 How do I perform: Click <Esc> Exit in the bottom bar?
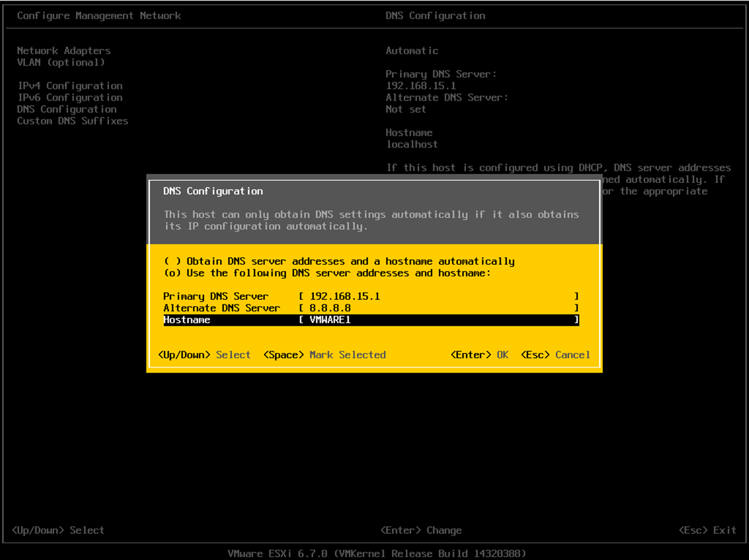[707, 530]
